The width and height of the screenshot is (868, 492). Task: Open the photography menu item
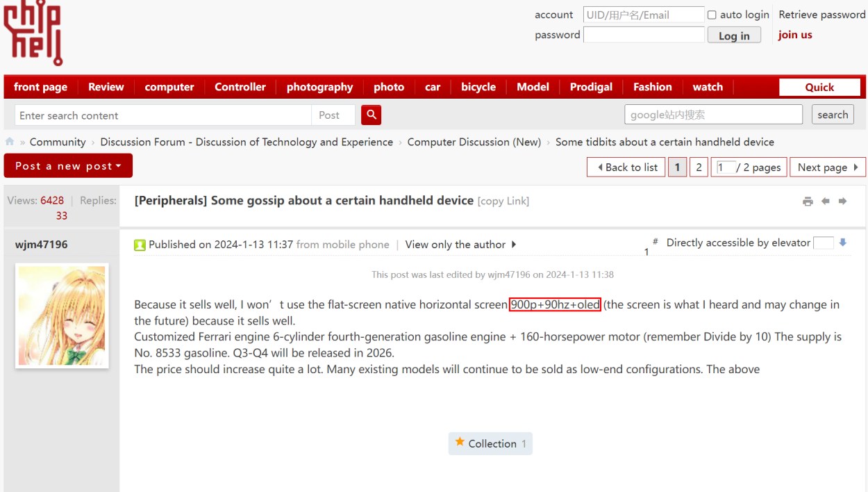[319, 87]
